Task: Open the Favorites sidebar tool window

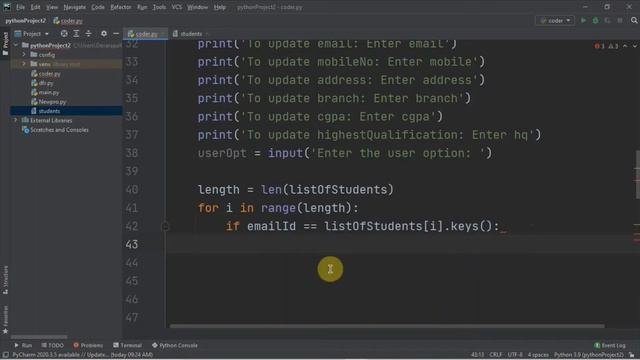Action: coord(5,320)
